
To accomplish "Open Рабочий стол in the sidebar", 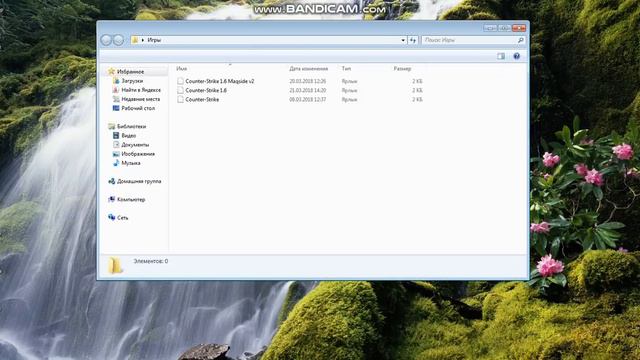I will coord(138,108).
